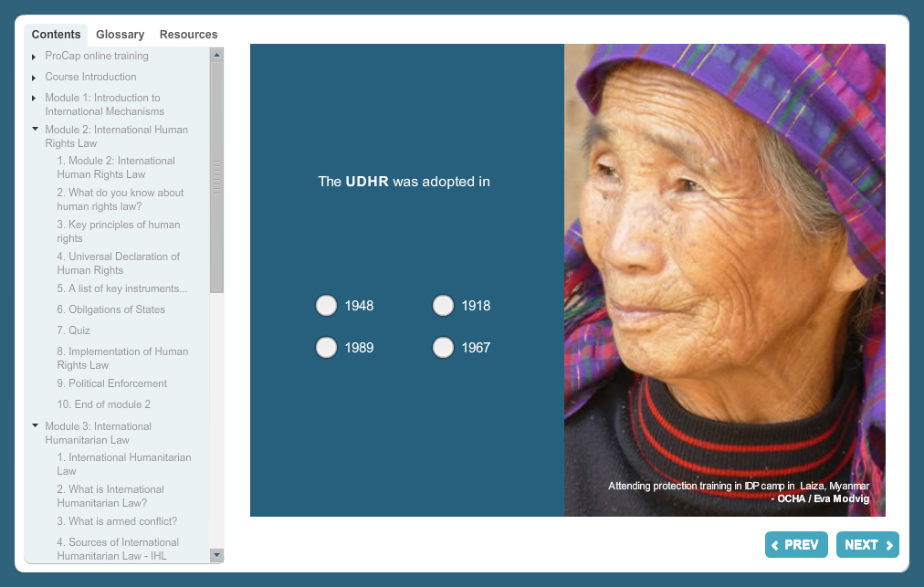Open Module 1: Introduction to International Mechanisms

click(104, 104)
